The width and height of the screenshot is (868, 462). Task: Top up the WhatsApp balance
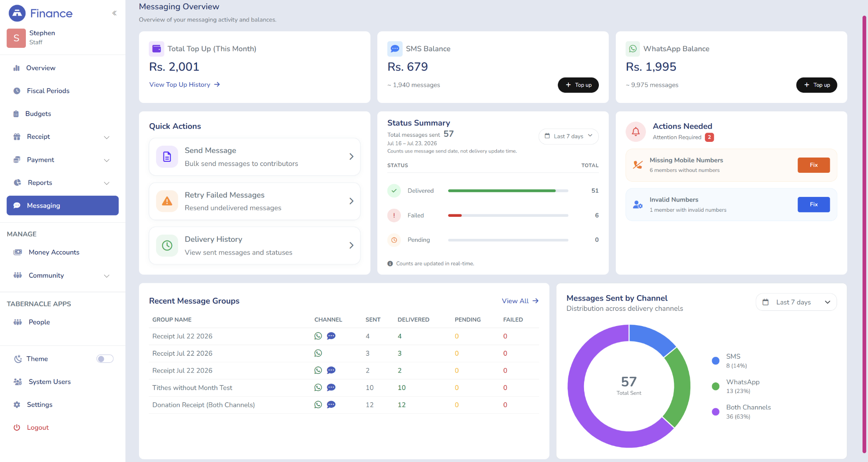coord(816,85)
